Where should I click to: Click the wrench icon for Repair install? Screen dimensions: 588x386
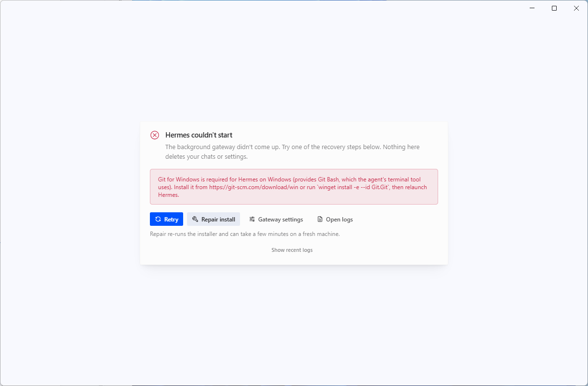pyautogui.click(x=195, y=219)
